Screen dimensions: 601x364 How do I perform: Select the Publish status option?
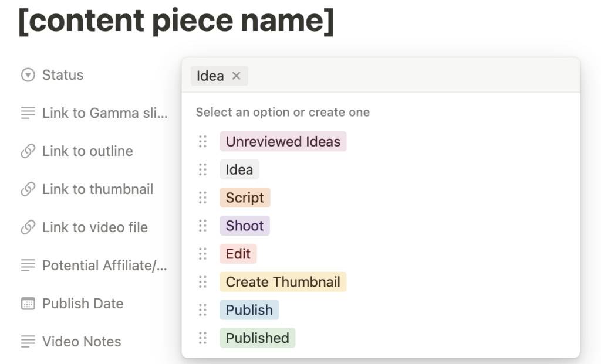[x=249, y=310]
